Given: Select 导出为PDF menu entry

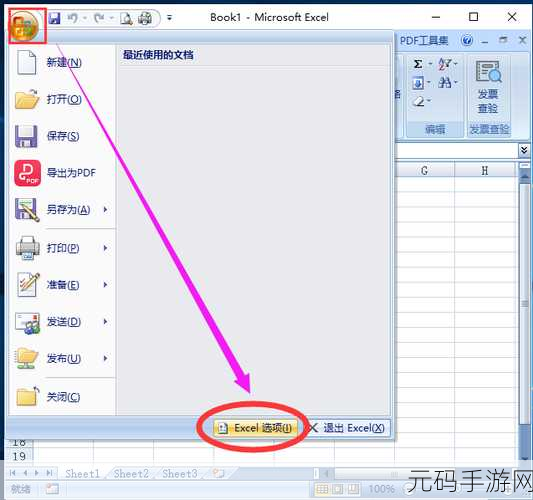Looking at the screenshot, I should [63, 173].
